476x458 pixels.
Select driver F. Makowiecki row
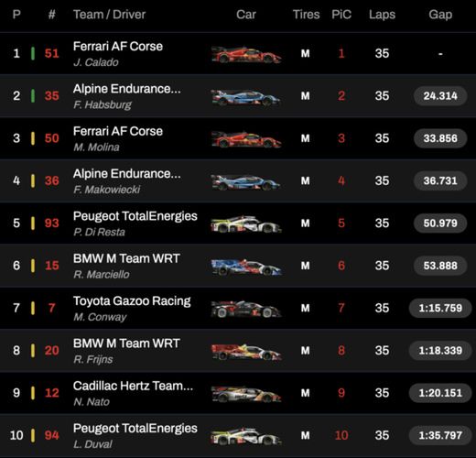tap(238, 180)
